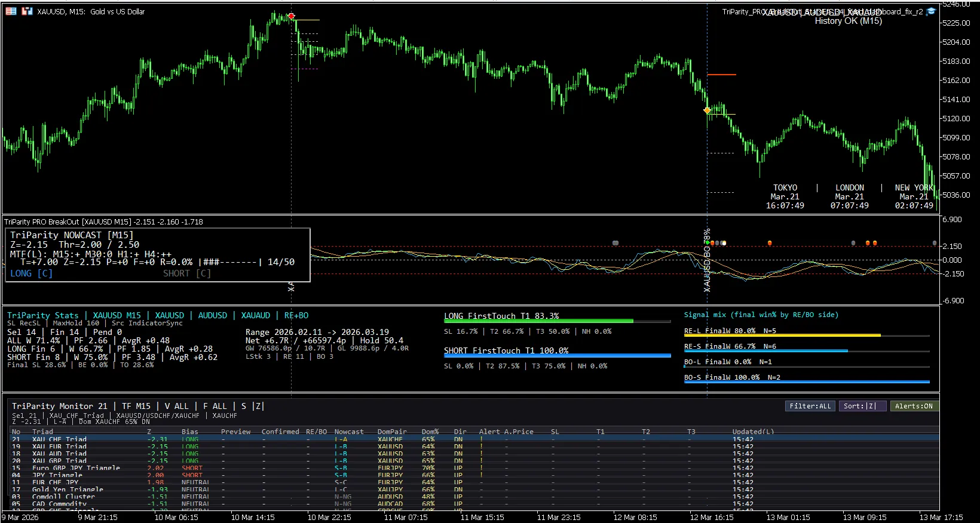Viewport: 980px width, 523px height.
Task: Click the One Click Trading icon beside XAUUSD
Action: click(x=27, y=11)
